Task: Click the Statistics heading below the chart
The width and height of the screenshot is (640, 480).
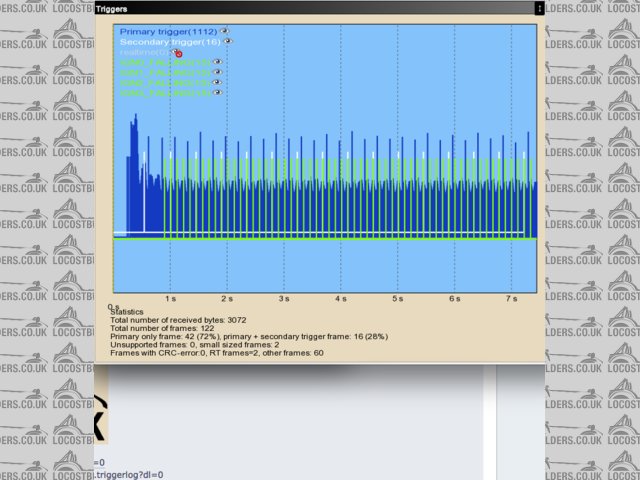Action: pyautogui.click(x=128, y=311)
